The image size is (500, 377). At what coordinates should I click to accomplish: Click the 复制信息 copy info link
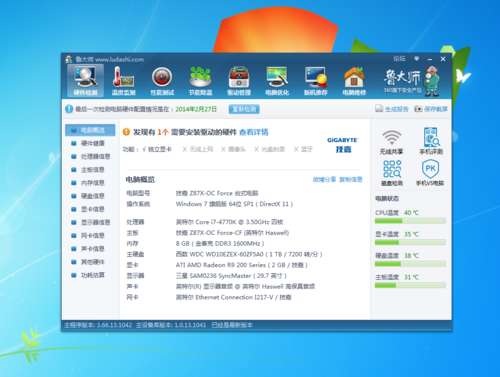[x=351, y=180]
